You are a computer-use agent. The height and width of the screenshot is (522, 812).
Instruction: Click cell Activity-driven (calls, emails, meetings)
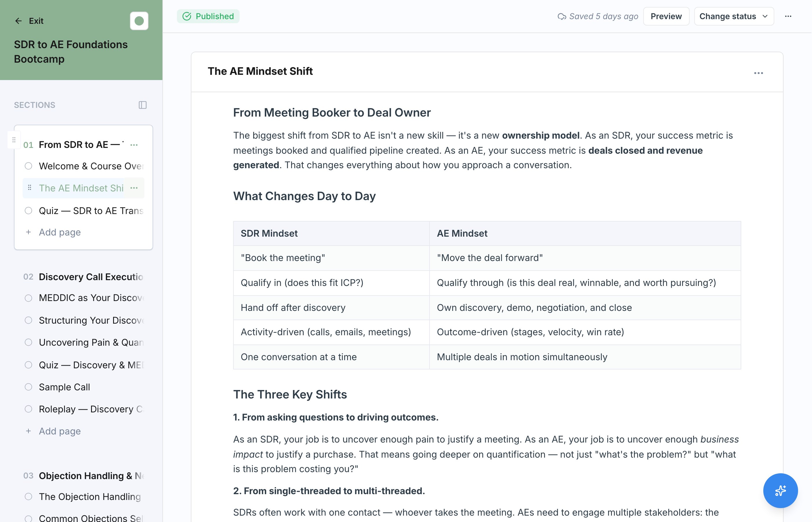click(x=331, y=332)
